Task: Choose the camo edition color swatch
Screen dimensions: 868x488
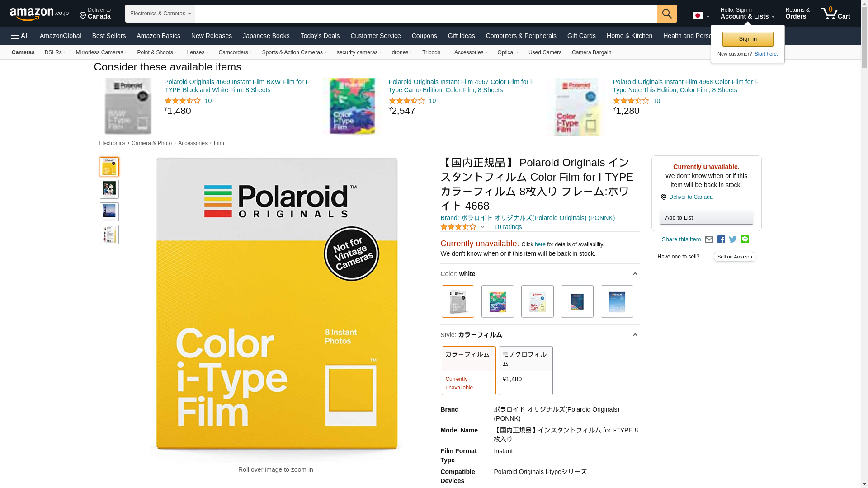Action: (x=497, y=301)
